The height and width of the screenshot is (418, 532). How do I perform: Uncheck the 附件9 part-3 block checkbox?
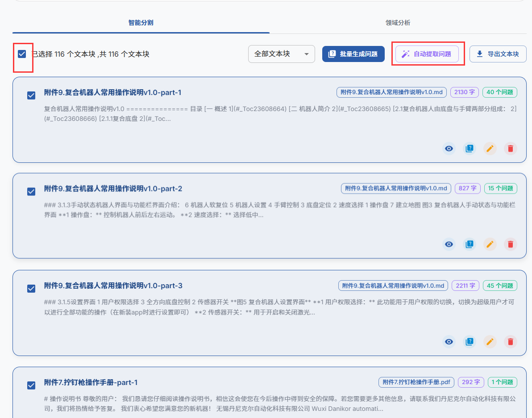(x=31, y=289)
